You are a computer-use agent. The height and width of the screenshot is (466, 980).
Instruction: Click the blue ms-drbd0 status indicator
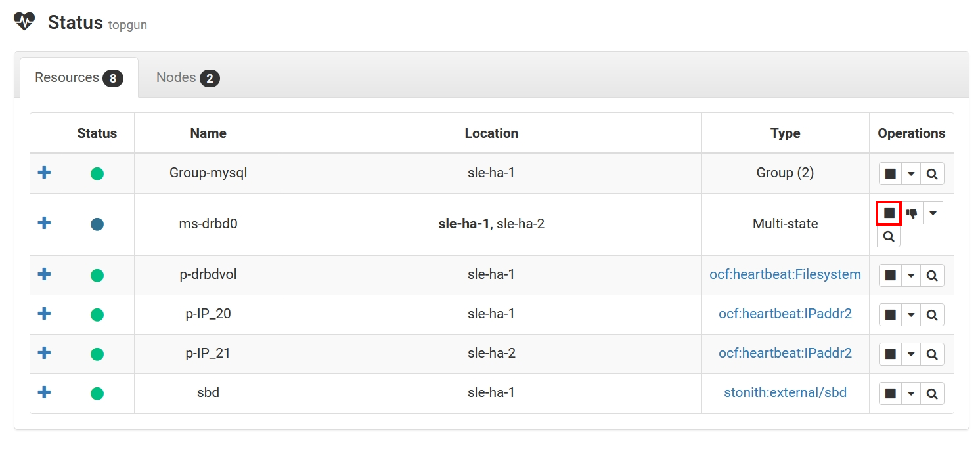coord(97,224)
